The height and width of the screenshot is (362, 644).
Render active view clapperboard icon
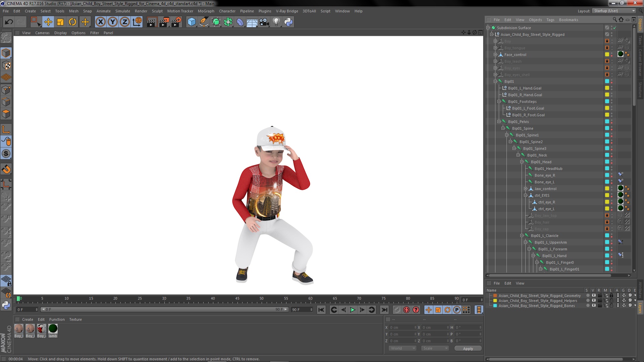click(152, 22)
